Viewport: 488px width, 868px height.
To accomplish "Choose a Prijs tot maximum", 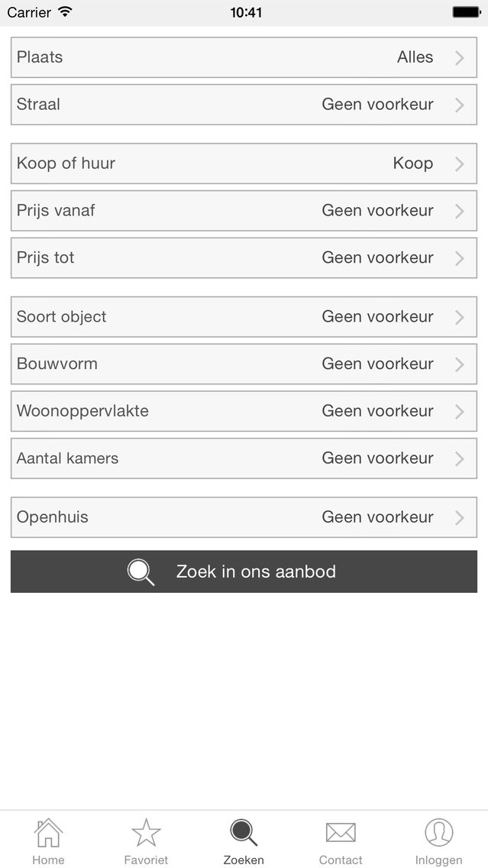I will click(244, 258).
